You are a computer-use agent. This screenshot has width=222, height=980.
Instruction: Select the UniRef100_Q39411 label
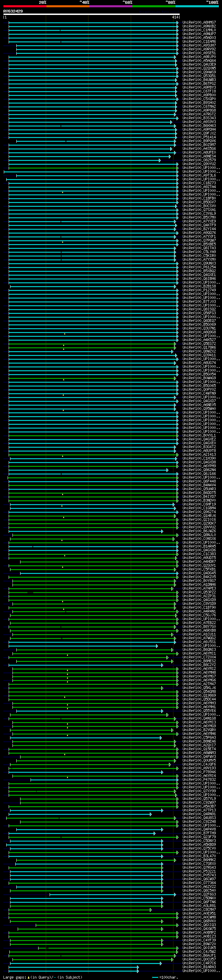coord(199,355)
